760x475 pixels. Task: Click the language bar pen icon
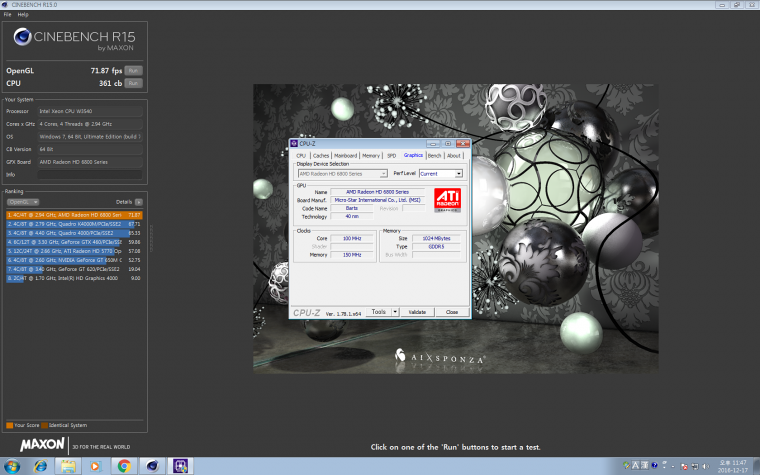(626, 465)
